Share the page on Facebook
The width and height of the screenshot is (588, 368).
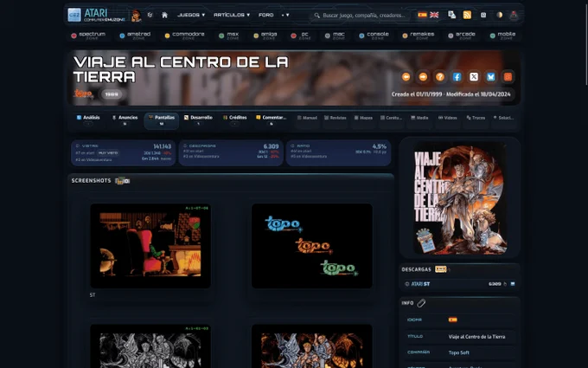(x=457, y=77)
